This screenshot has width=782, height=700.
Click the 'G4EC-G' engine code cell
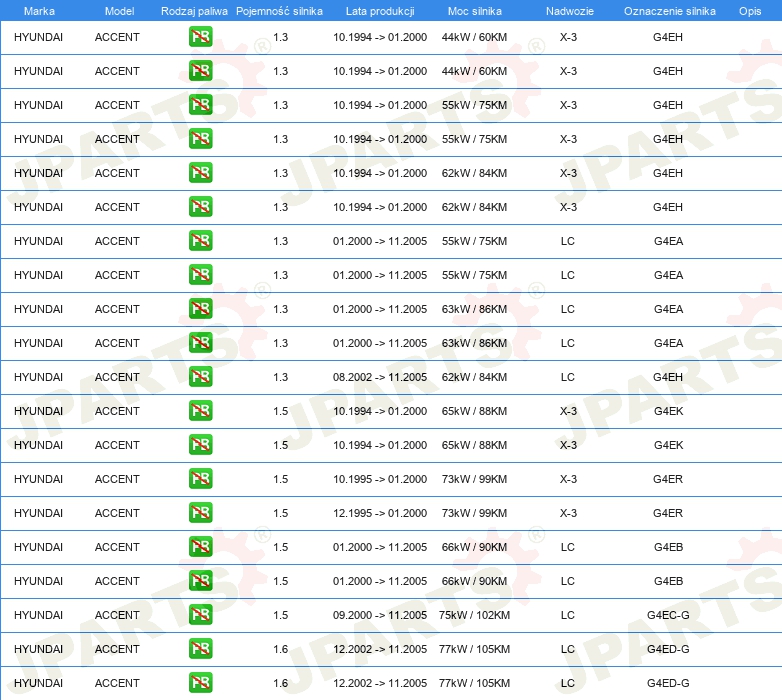point(668,615)
